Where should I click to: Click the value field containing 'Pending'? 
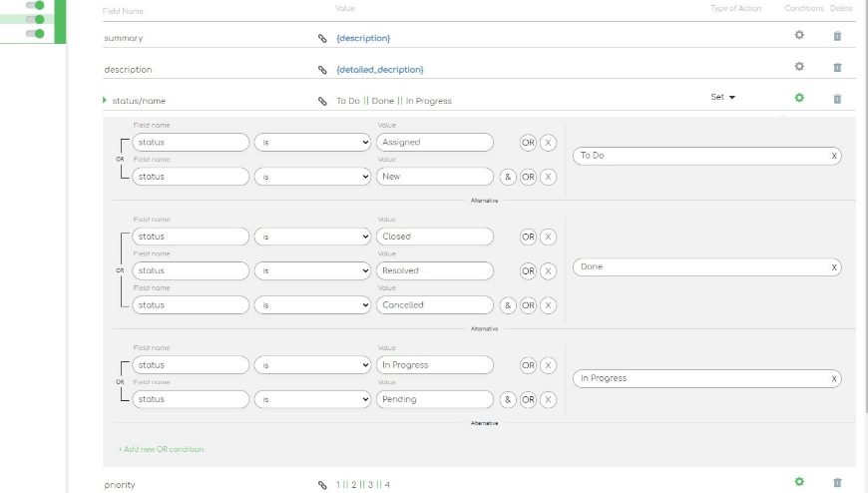point(434,399)
